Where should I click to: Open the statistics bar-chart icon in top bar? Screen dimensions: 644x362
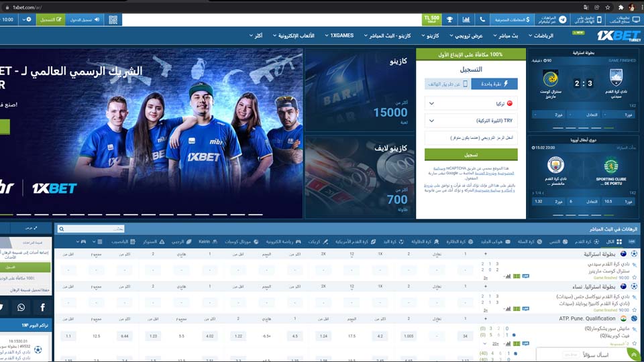pos(466,19)
